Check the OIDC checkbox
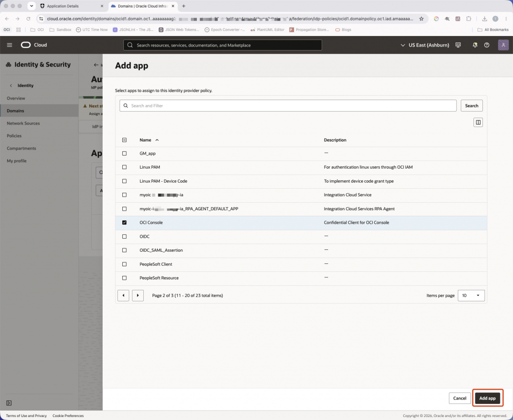Screen dimensions: 513x420 pyautogui.click(x=124, y=236)
